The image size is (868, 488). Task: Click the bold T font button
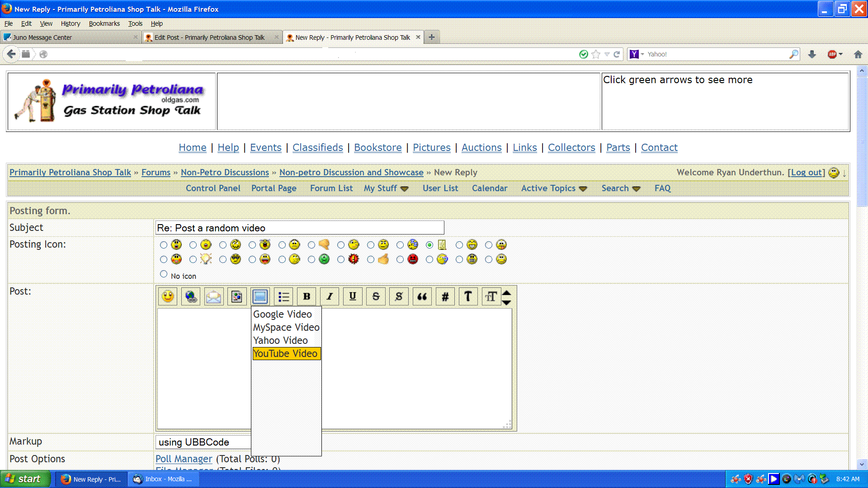tap(468, 296)
